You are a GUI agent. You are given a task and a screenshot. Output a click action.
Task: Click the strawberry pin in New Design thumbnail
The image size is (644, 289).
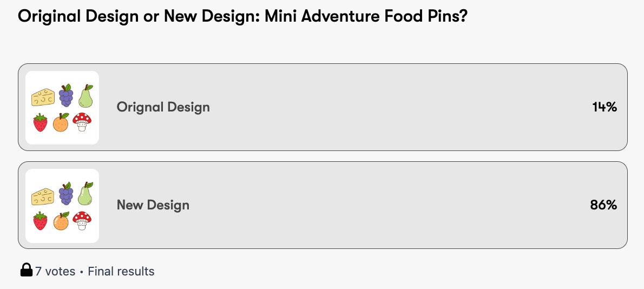[x=40, y=221]
